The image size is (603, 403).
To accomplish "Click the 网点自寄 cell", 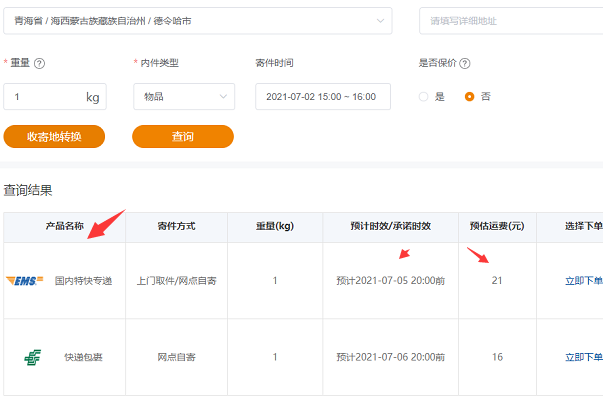I will pyautogui.click(x=177, y=357).
